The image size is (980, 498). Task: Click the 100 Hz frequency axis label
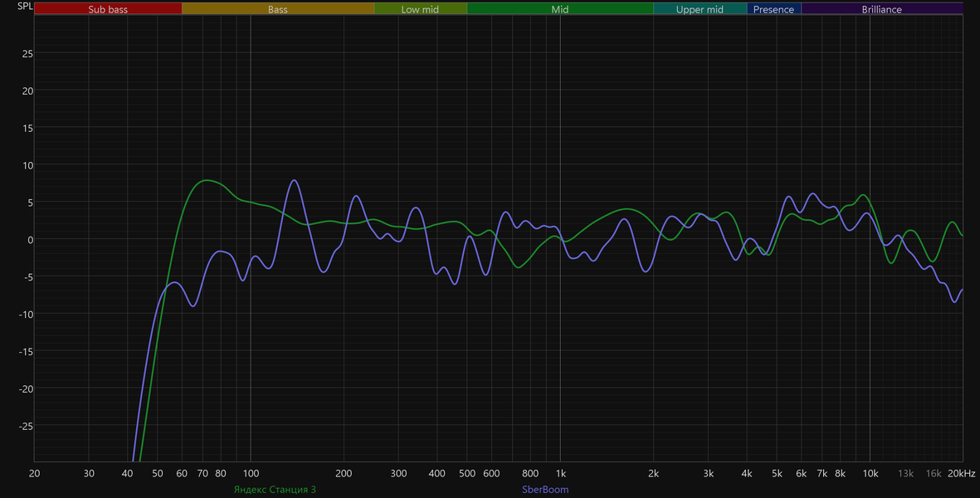pyautogui.click(x=251, y=474)
